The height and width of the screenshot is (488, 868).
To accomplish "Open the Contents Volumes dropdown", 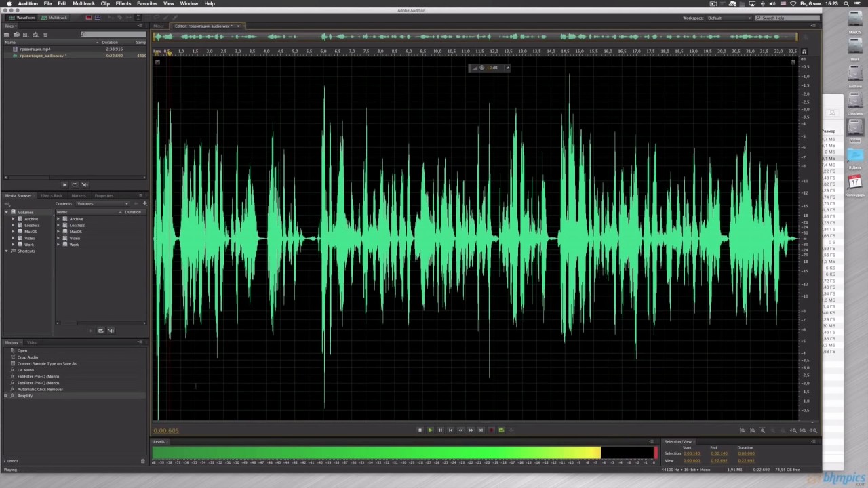I will click(102, 203).
